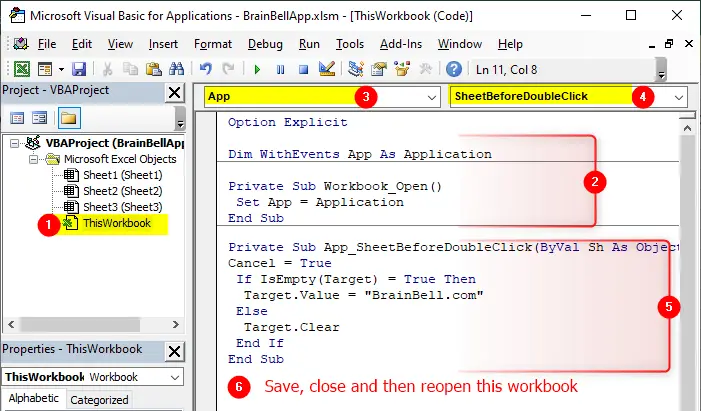Image resolution: width=701 pixels, height=411 pixels.
Task: Click the 'Set App = Application' line
Action: point(320,202)
